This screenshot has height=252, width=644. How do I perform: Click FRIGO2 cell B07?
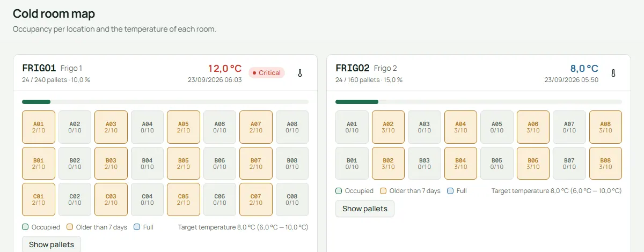click(x=569, y=163)
